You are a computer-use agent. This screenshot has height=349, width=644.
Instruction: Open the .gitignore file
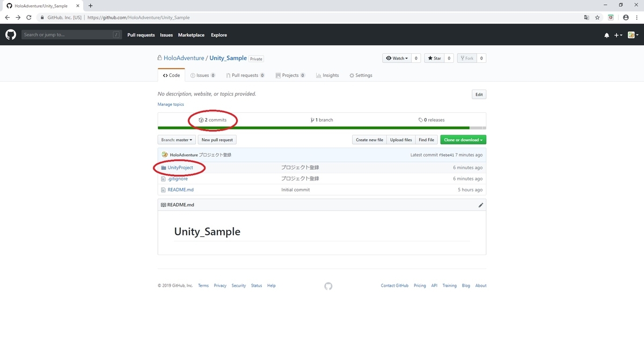178,179
